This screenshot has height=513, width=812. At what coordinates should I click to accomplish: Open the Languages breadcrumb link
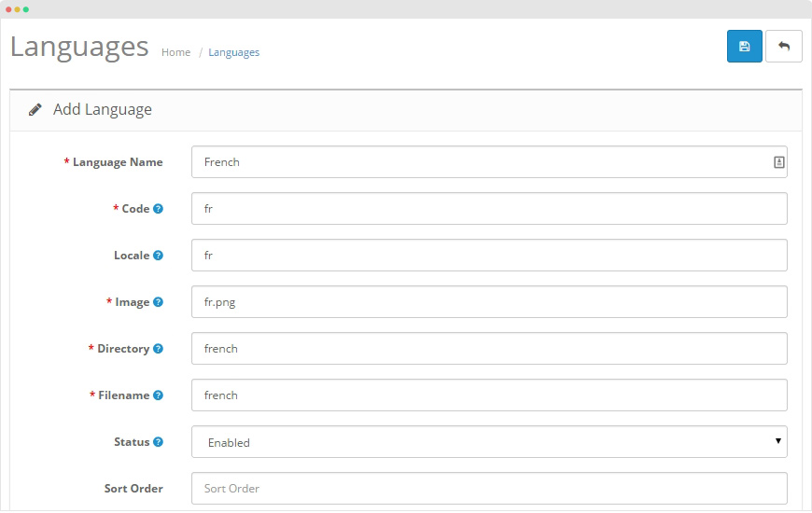[x=233, y=52]
